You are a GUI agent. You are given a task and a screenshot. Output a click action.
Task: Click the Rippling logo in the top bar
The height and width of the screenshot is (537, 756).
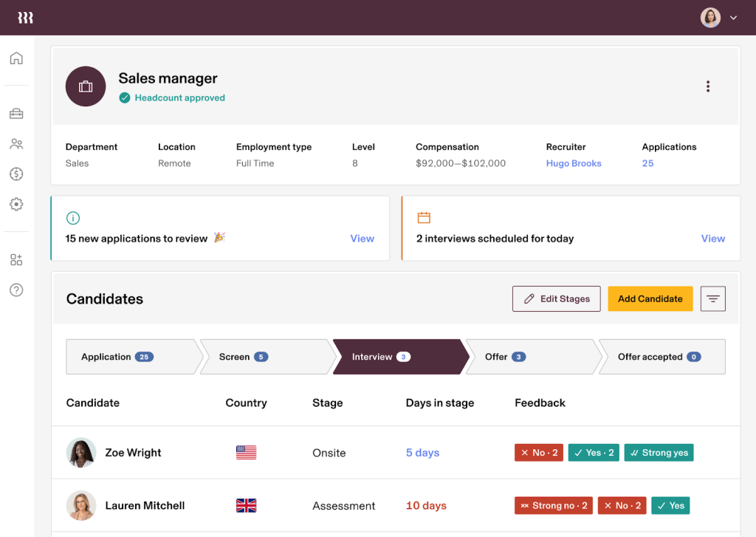point(25,16)
